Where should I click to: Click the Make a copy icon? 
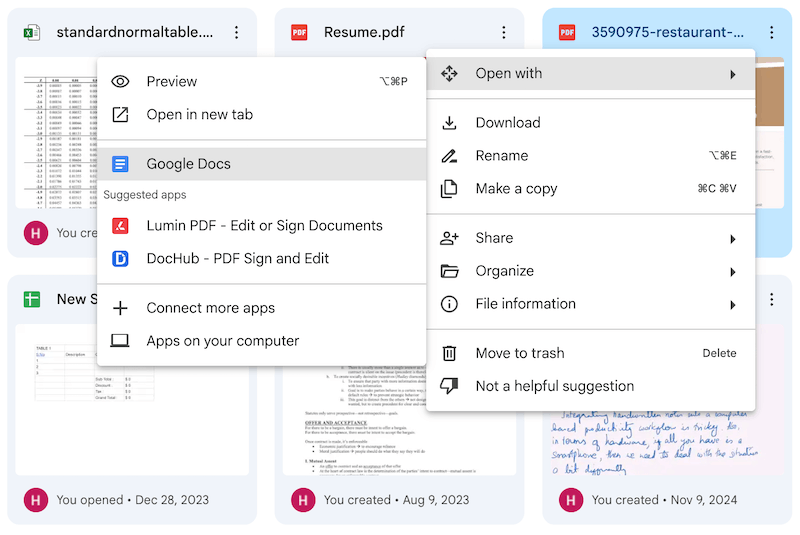pos(449,189)
